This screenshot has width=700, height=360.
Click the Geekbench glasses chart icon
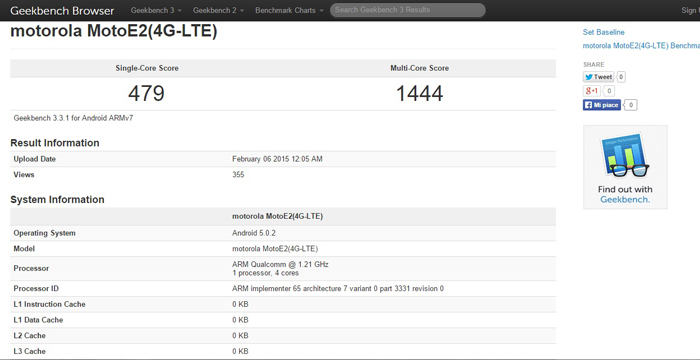[x=625, y=155]
